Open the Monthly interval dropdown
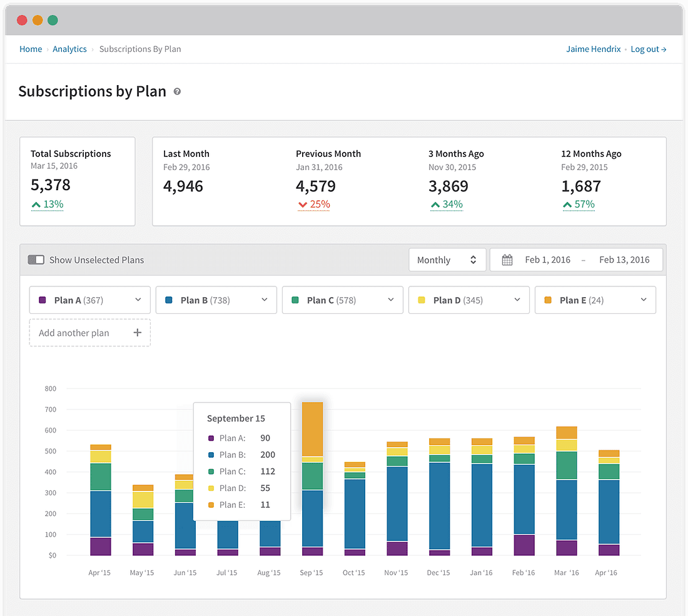Viewport: 688px width, 616px height. click(x=447, y=260)
